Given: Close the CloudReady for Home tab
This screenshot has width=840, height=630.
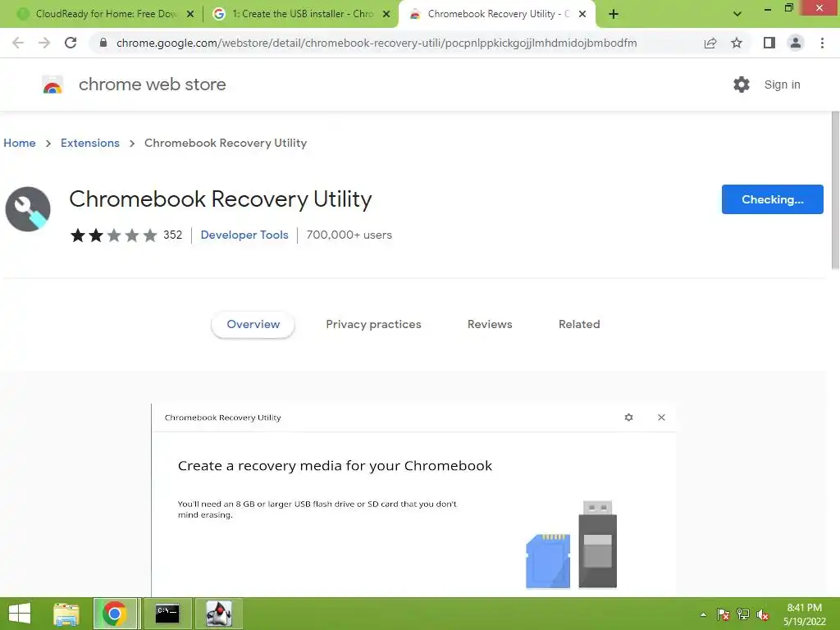Looking at the screenshot, I should coord(190,15).
